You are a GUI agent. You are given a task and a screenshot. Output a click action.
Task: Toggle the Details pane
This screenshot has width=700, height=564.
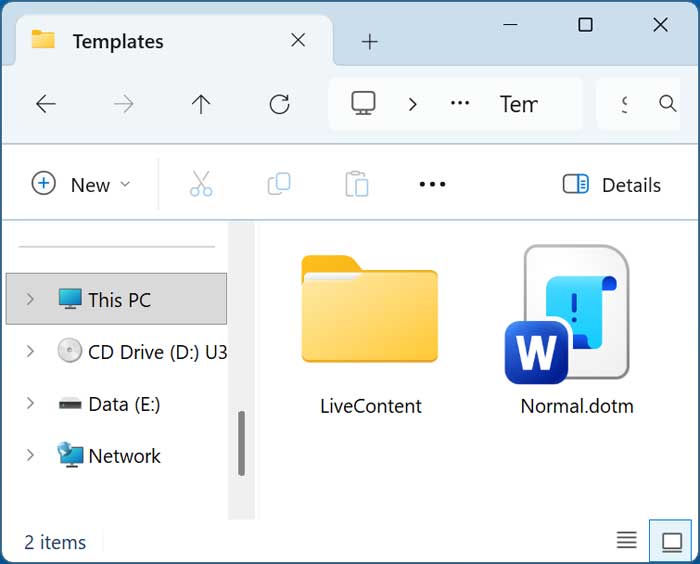(612, 184)
